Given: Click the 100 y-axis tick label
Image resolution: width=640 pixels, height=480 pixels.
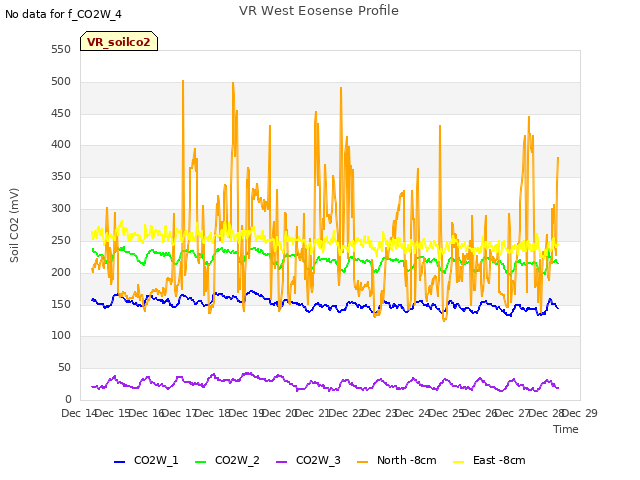Looking at the screenshot, I should click(x=61, y=336).
